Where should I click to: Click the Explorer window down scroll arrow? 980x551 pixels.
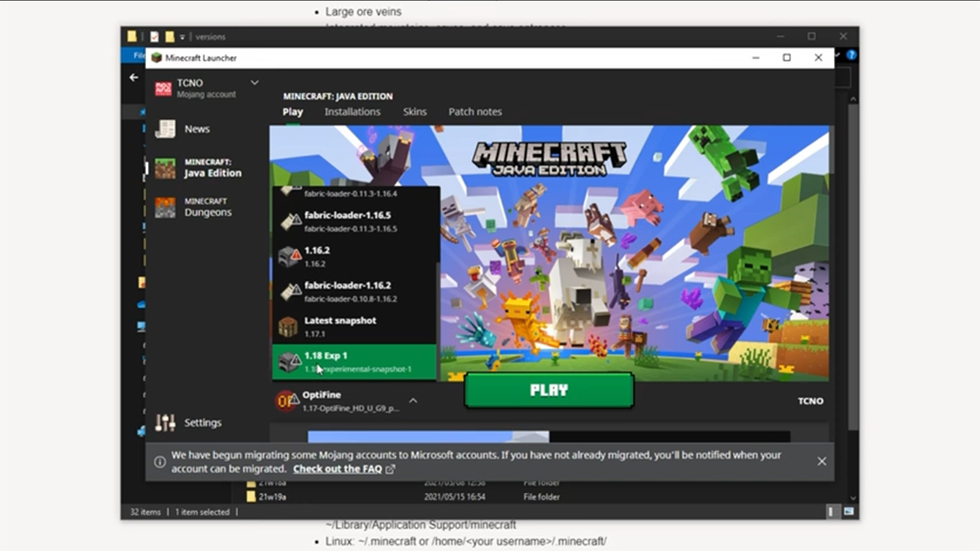(854, 498)
